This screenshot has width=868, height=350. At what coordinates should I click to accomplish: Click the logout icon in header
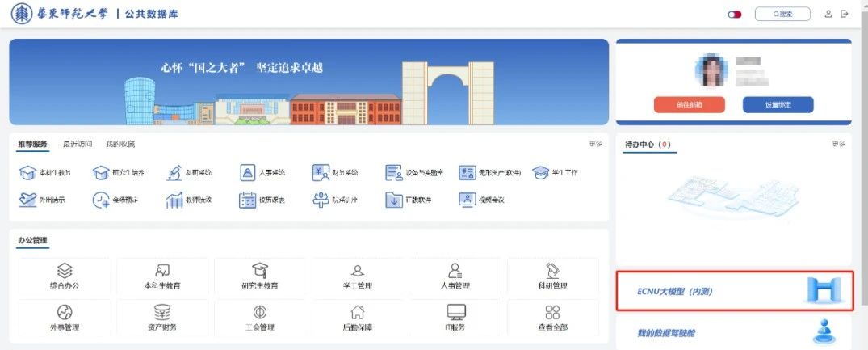845,14
